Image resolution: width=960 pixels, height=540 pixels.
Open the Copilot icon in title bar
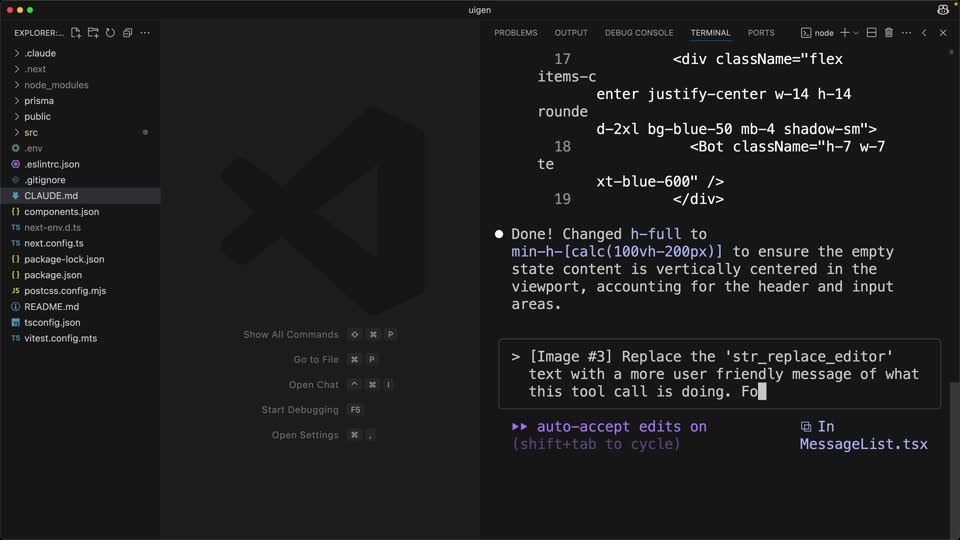point(942,10)
